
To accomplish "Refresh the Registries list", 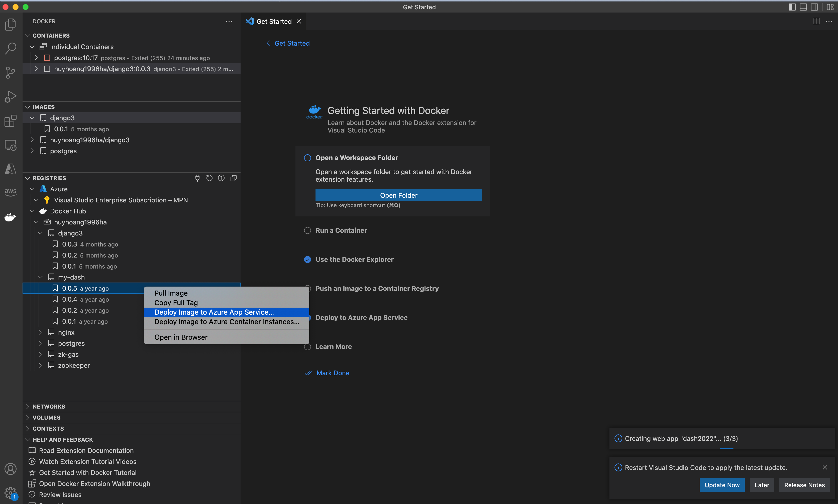I will point(209,178).
